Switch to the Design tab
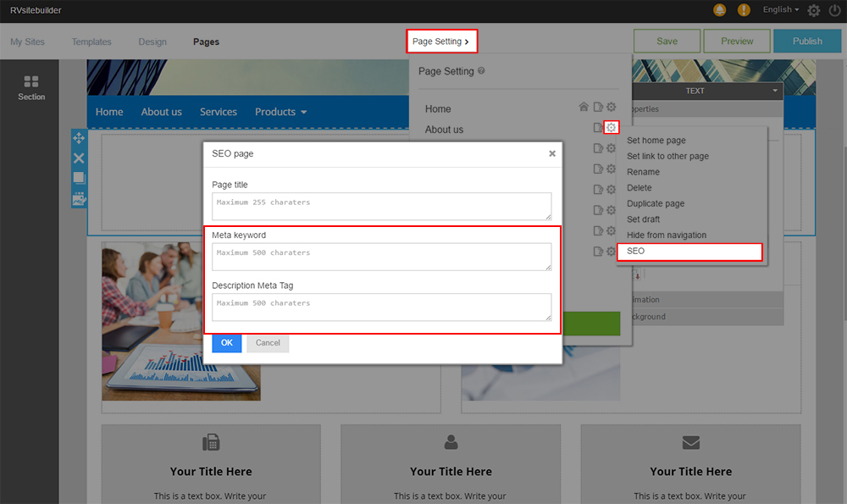 pyautogui.click(x=152, y=42)
